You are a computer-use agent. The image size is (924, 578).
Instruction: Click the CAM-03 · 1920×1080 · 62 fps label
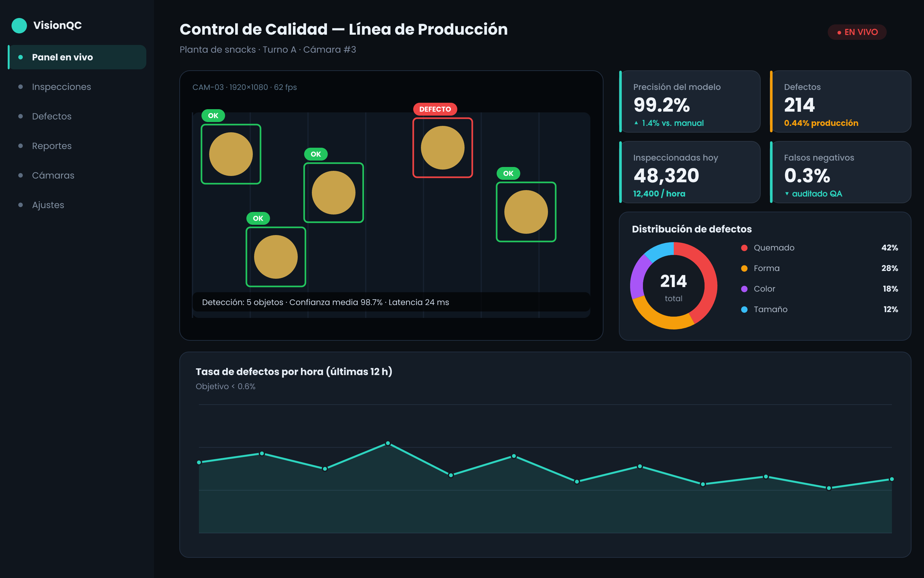pos(244,87)
